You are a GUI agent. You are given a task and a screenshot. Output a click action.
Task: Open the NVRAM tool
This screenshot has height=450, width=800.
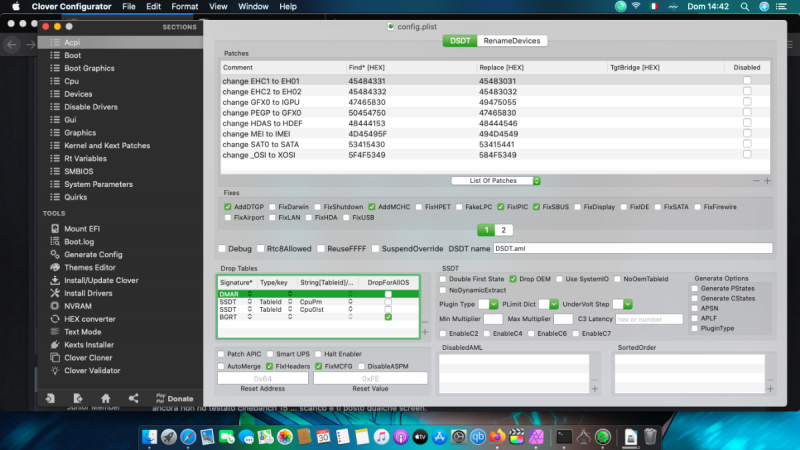(x=79, y=305)
